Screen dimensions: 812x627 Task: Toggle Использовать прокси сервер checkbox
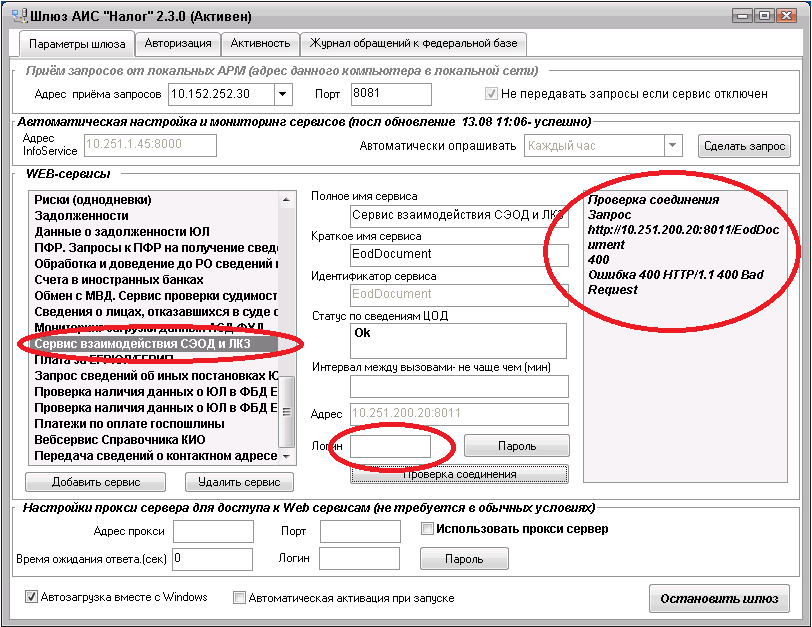coord(427,529)
